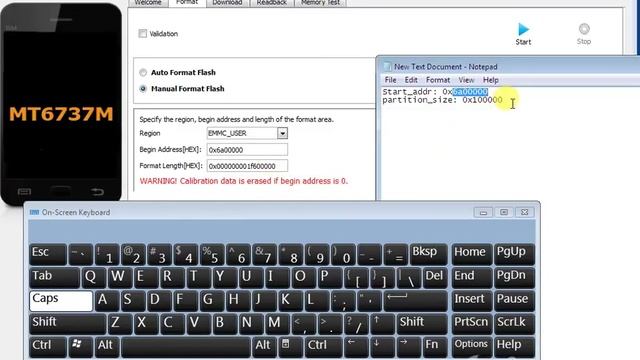Open Notepad View menu

tap(466, 80)
